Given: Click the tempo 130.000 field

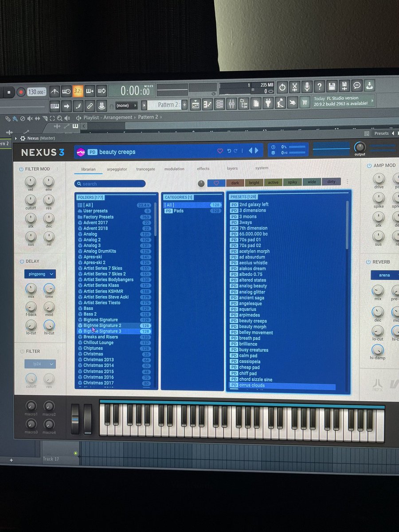Looking at the screenshot, I should [x=36, y=92].
